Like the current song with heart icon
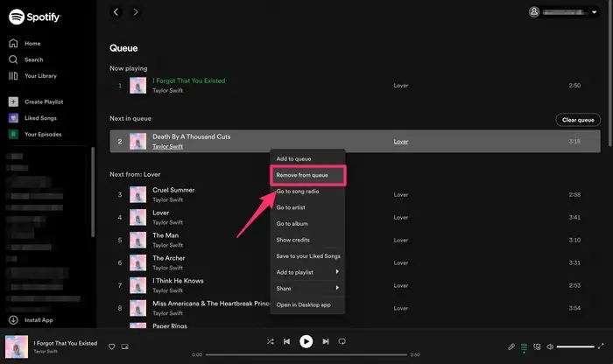The height and width of the screenshot is (364, 613). click(112, 346)
